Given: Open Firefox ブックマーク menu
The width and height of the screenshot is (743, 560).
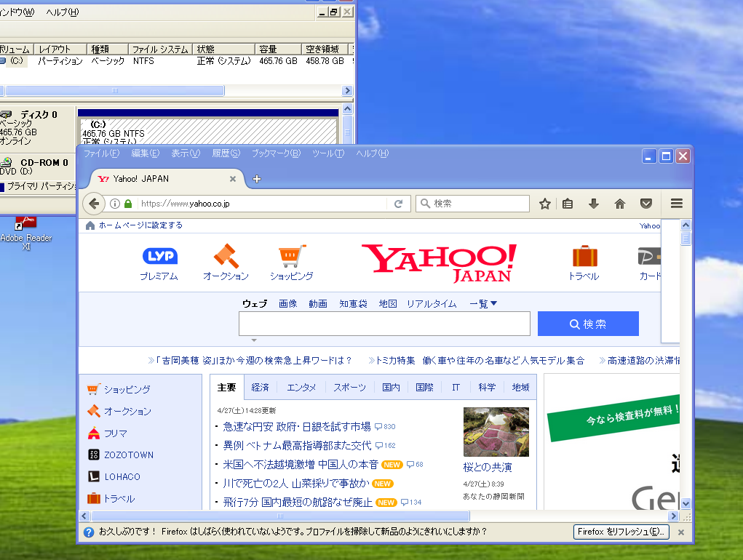Looking at the screenshot, I should [277, 153].
